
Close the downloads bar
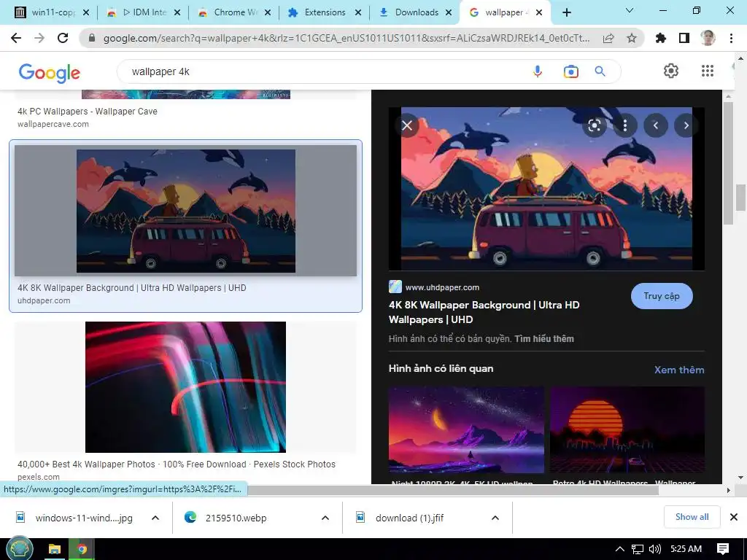(x=734, y=517)
